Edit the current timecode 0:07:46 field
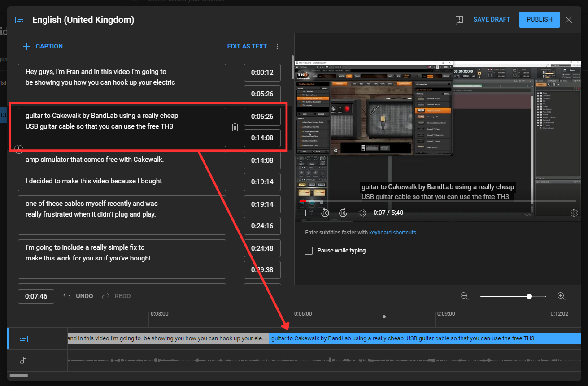Image resolution: width=588 pixels, height=386 pixels. coord(36,296)
